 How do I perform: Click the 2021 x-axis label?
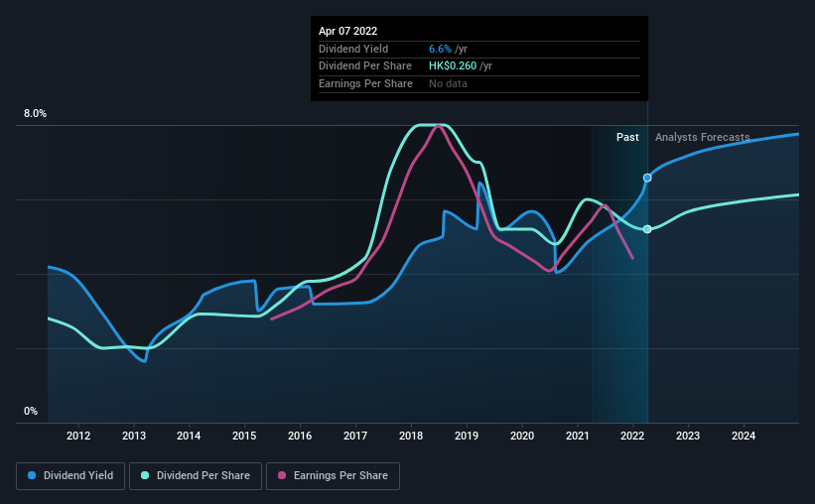[578, 436]
